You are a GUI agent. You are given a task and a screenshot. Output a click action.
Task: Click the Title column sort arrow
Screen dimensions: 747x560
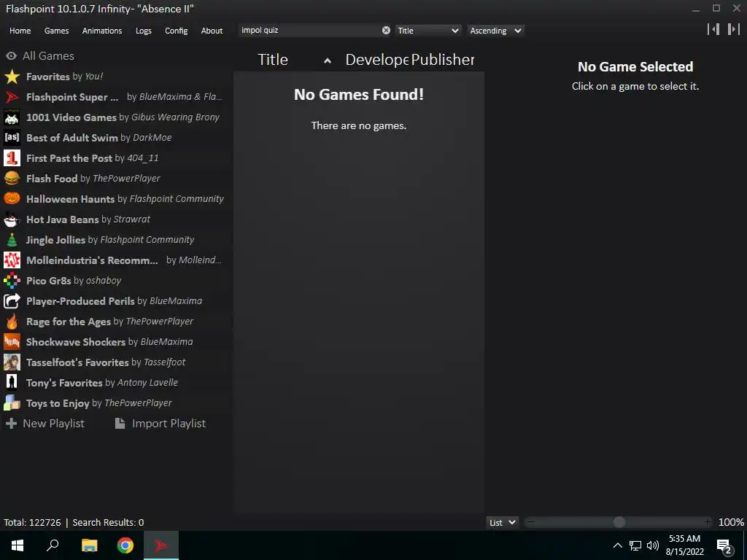click(328, 61)
